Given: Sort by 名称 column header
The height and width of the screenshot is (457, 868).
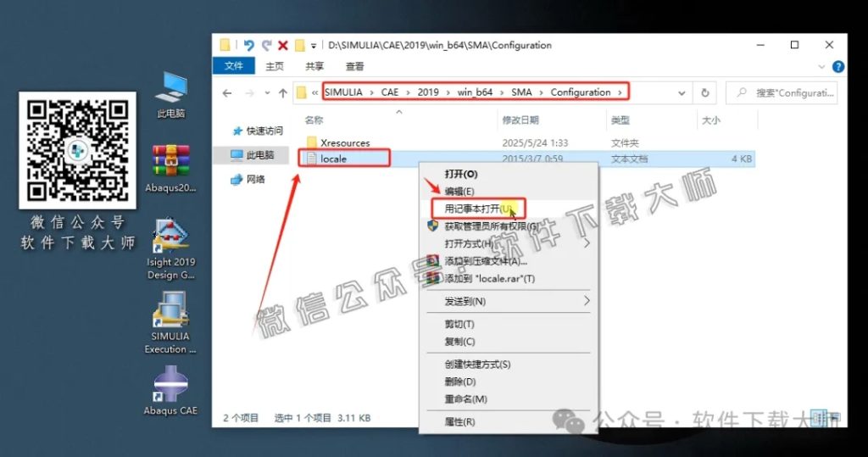Looking at the screenshot, I should coord(314,120).
